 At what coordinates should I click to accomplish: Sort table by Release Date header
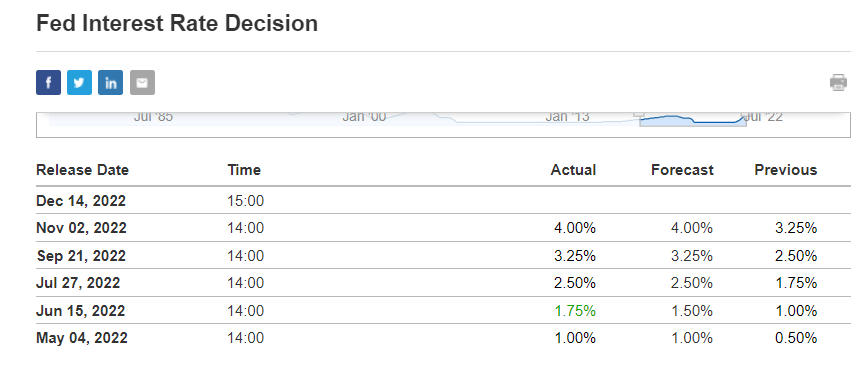pos(82,170)
